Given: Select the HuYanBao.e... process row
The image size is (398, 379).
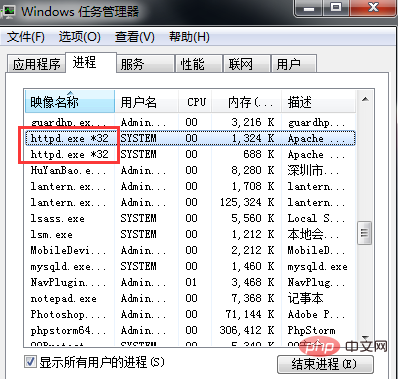Looking at the screenshot, I should (x=190, y=170).
